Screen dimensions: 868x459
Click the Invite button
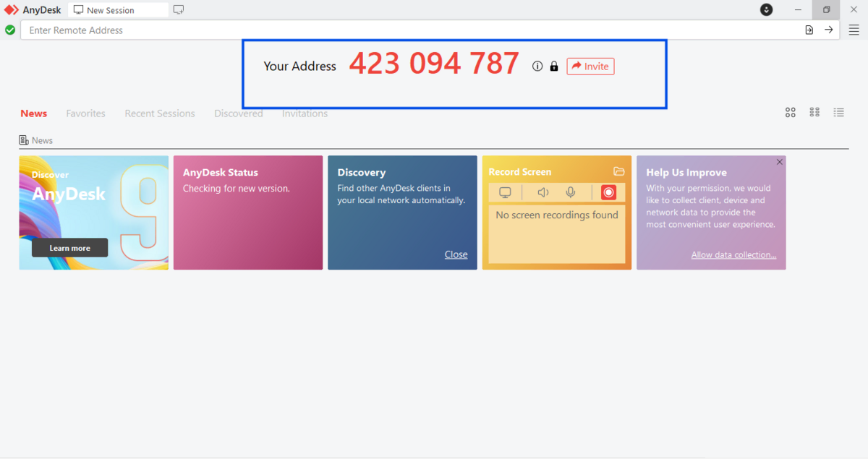click(x=590, y=67)
